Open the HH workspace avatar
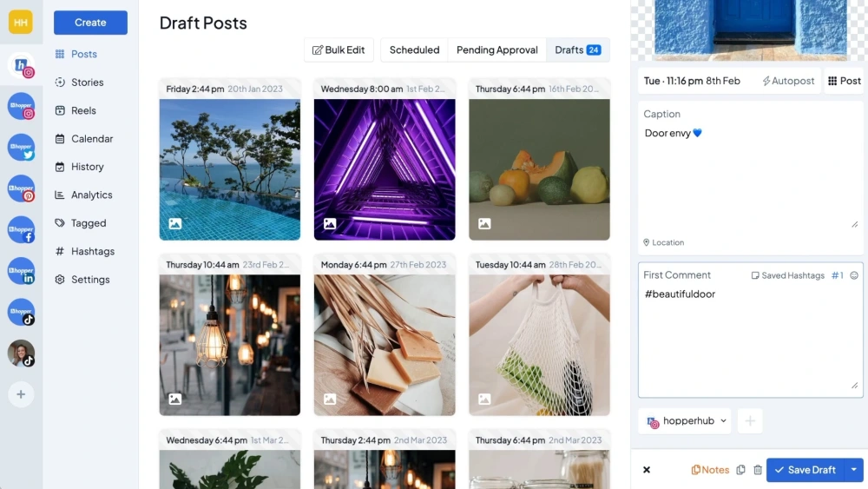This screenshot has height=489, width=868. [x=21, y=23]
